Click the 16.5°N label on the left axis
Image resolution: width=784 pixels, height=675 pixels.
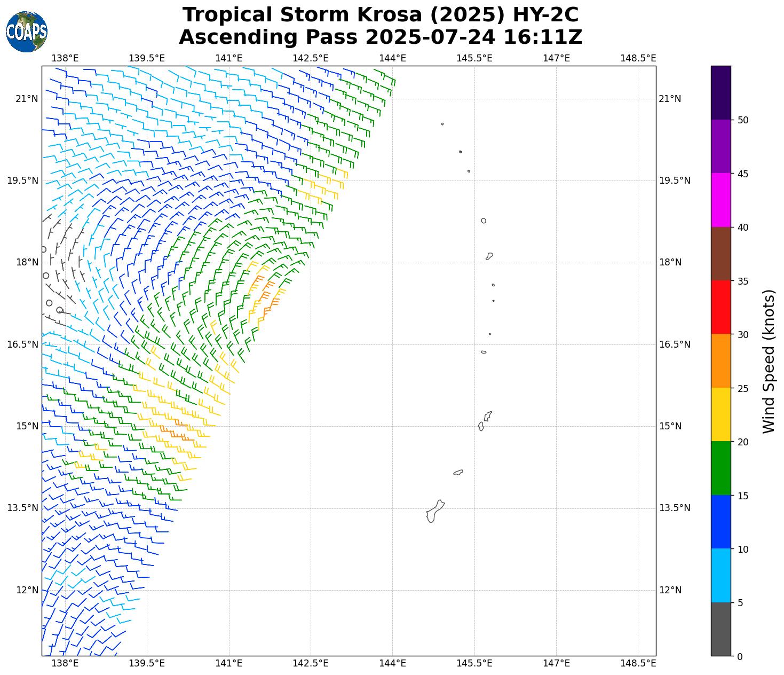pyautogui.click(x=22, y=344)
